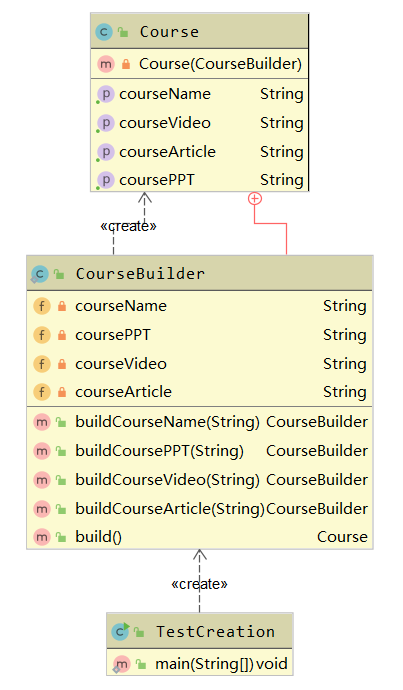Screen dimensions: 403x690
Task: Click the method icon for Course(CourseBuilder) constructor
Action: (106, 64)
